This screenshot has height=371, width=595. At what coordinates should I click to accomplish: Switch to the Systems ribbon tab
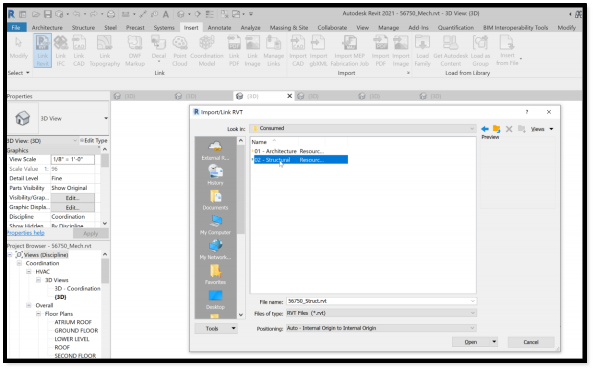pos(164,28)
